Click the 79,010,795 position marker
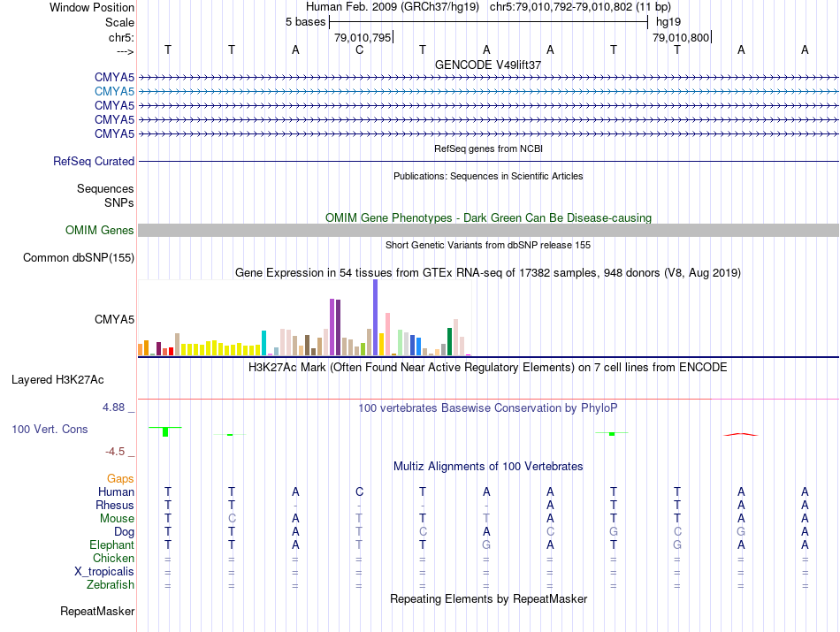840x632 pixels. (x=363, y=38)
